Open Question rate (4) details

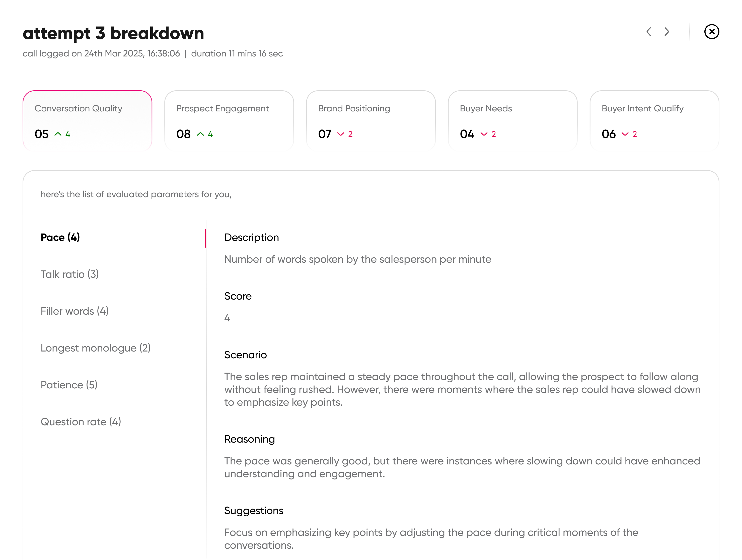[x=81, y=422]
